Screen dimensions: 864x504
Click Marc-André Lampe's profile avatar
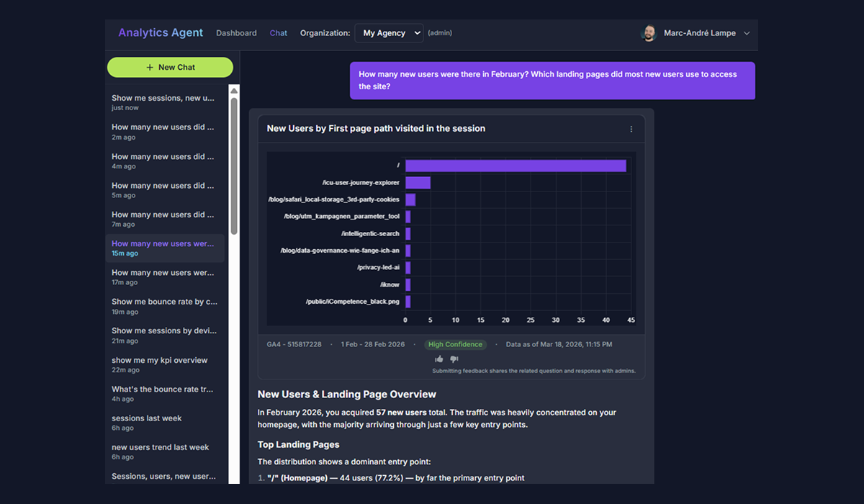[649, 33]
